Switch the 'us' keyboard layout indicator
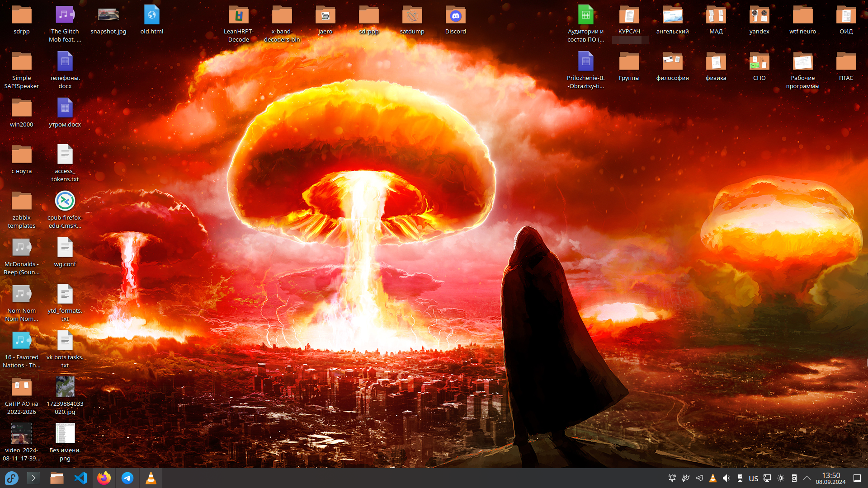This screenshot has height=488, width=868. [x=754, y=478]
